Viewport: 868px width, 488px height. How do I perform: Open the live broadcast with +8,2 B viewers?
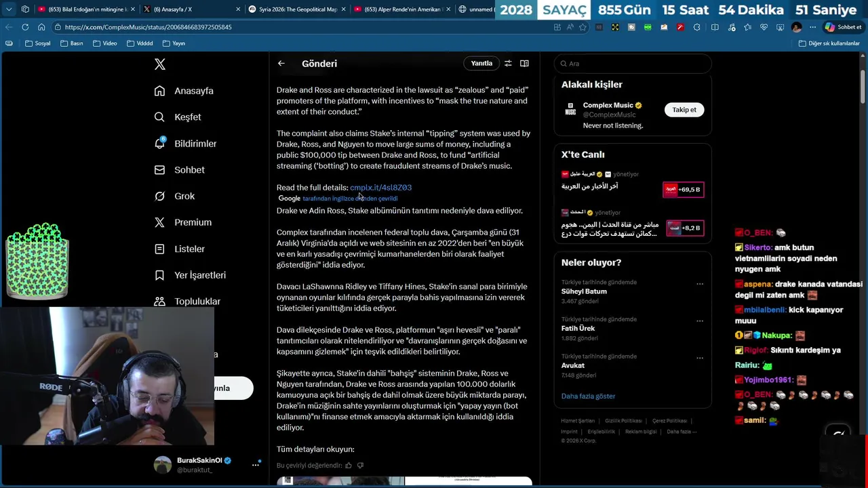[x=684, y=228]
